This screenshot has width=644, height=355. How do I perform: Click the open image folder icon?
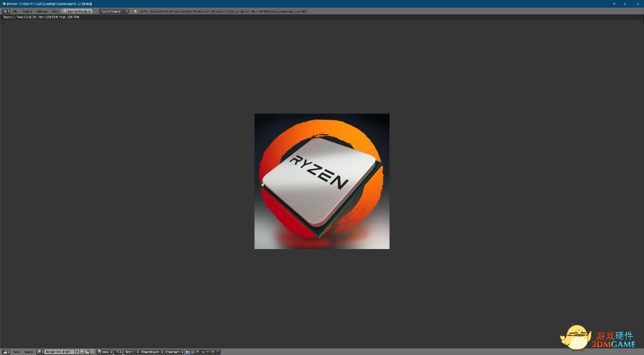click(x=87, y=352)
